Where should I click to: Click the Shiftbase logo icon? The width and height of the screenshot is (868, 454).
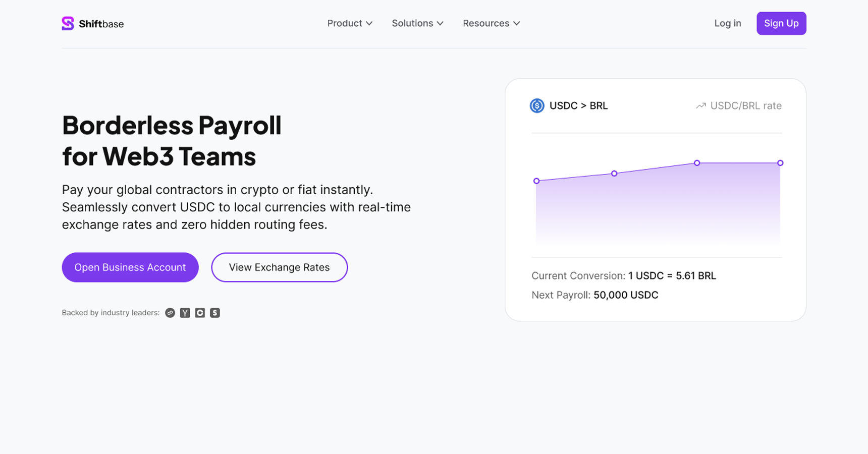point(68,23)
